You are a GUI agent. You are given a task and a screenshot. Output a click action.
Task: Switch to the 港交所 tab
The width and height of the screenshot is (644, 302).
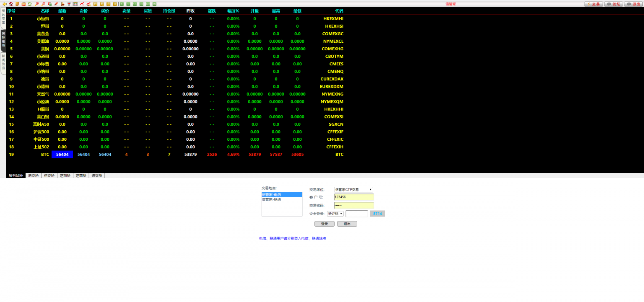coord(33,176)
